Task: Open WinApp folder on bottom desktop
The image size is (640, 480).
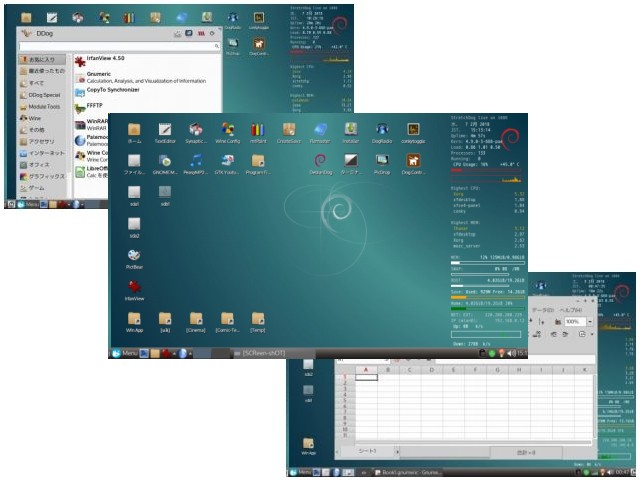Action: 309,445
